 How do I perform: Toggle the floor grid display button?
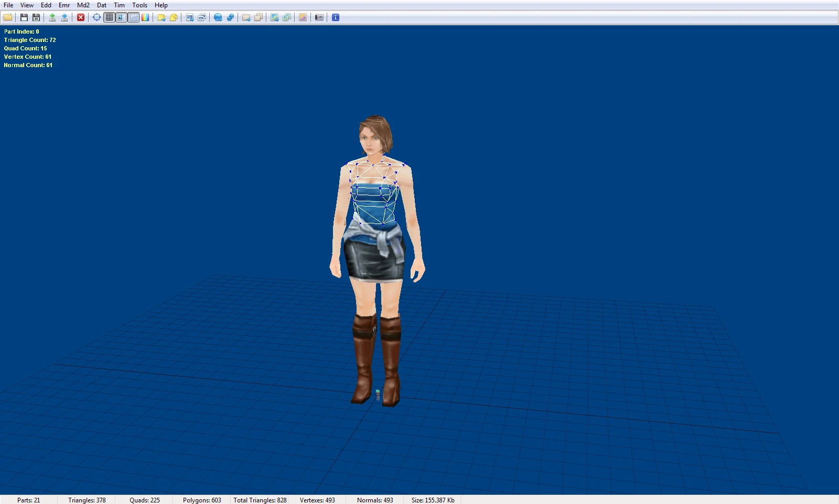109,17
